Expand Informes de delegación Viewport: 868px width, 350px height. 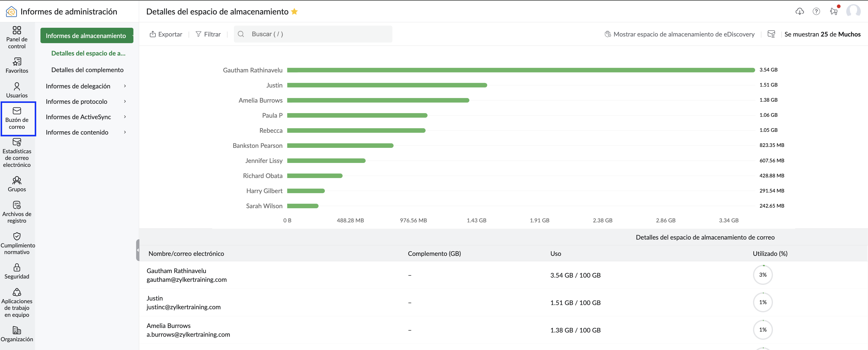click(x=86, y=86)
